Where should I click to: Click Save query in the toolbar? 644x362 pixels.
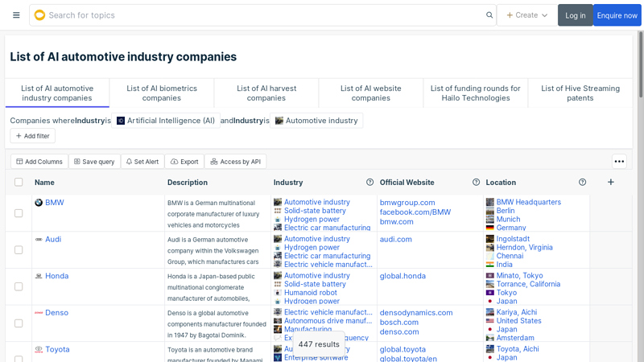[94, 162]
